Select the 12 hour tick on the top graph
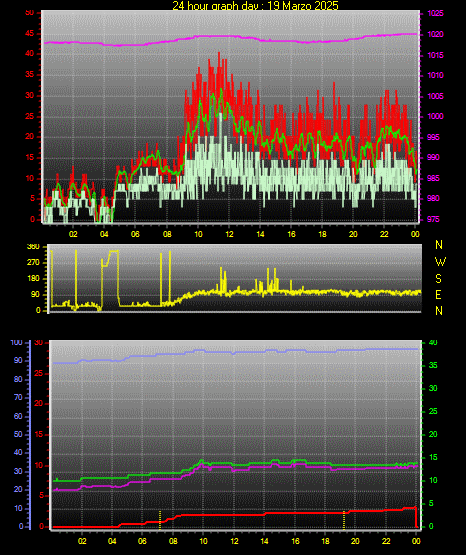The width and height of the screenshot is (466, 555). (x=229, y=234)
